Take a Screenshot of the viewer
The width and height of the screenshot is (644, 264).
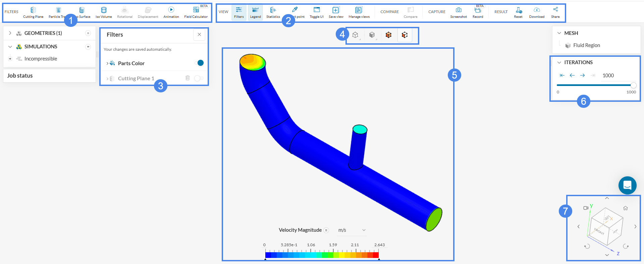[x=458, y=12]
